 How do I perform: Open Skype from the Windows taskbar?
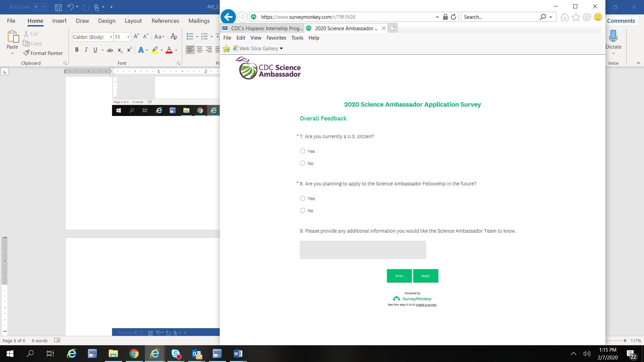176,354
